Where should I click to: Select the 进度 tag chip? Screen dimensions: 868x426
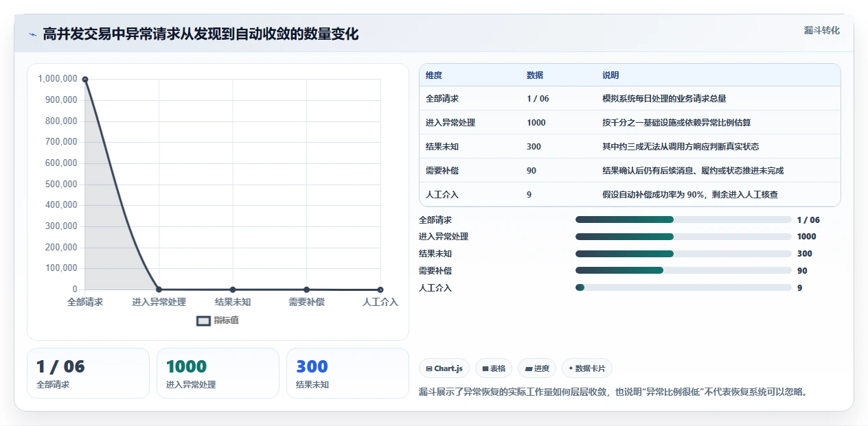(537, 368)
